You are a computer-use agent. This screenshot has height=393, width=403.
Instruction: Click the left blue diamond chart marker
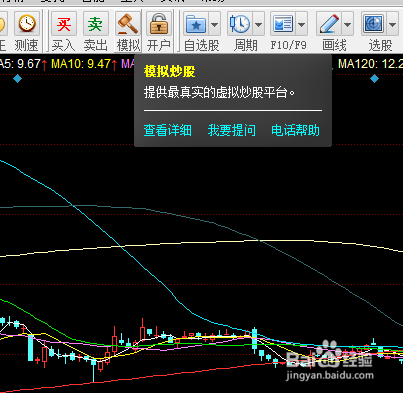17,79
